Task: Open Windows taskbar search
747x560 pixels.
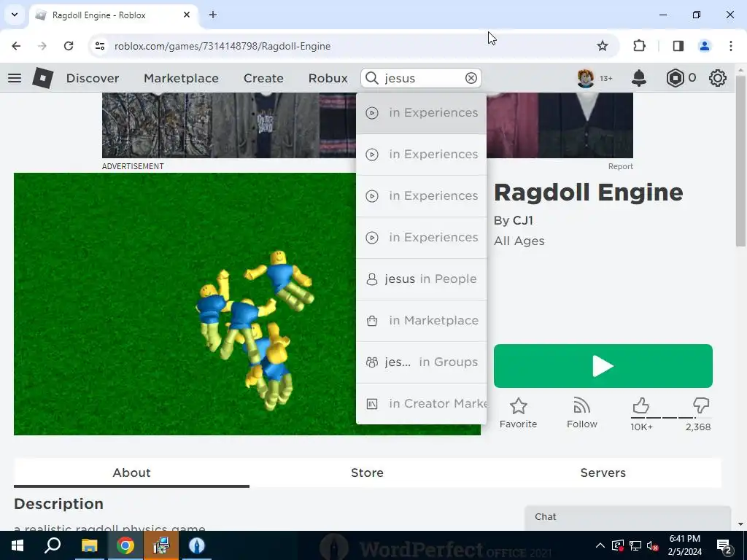Action: (x=53, y=545)
